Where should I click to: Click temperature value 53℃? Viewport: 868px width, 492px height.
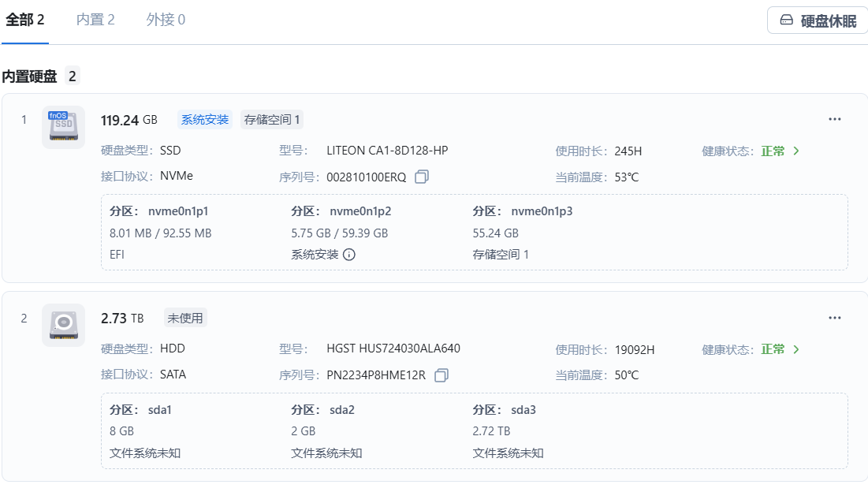click(x=627, y=177)
